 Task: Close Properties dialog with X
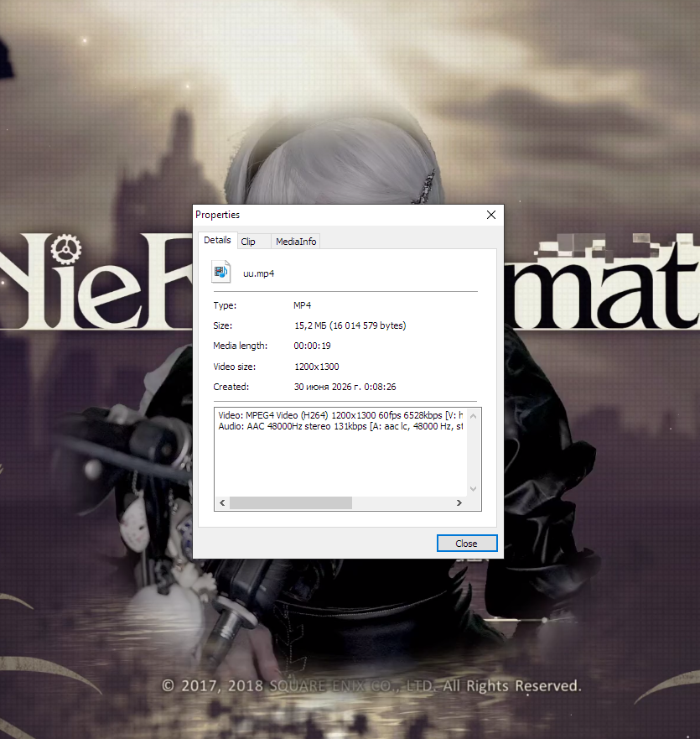tap(491, 215)
